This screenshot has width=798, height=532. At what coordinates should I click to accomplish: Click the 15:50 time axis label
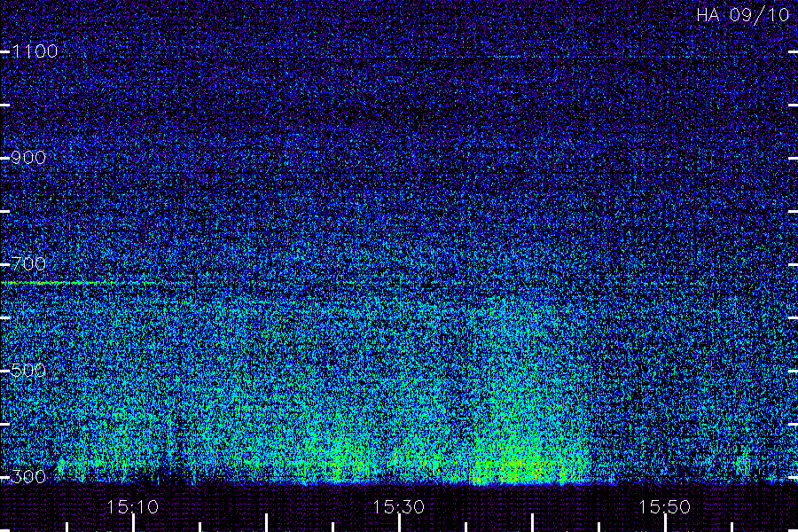pyautogui.click(x=665, y=507)
